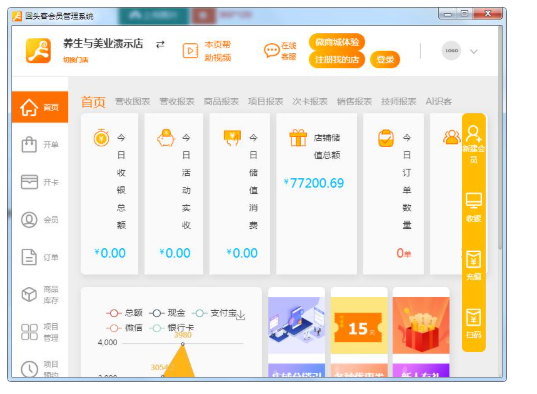The height and width of the screenshot is (394, 537).
Task: Switch to the 营收报表 tab
Action: tap(177, 101)
